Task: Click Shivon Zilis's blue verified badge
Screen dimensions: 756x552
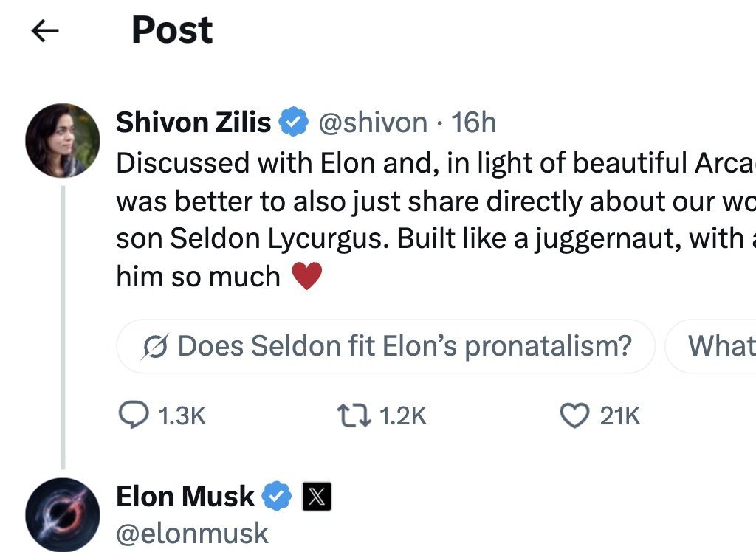Action: [x=294, y=123]
